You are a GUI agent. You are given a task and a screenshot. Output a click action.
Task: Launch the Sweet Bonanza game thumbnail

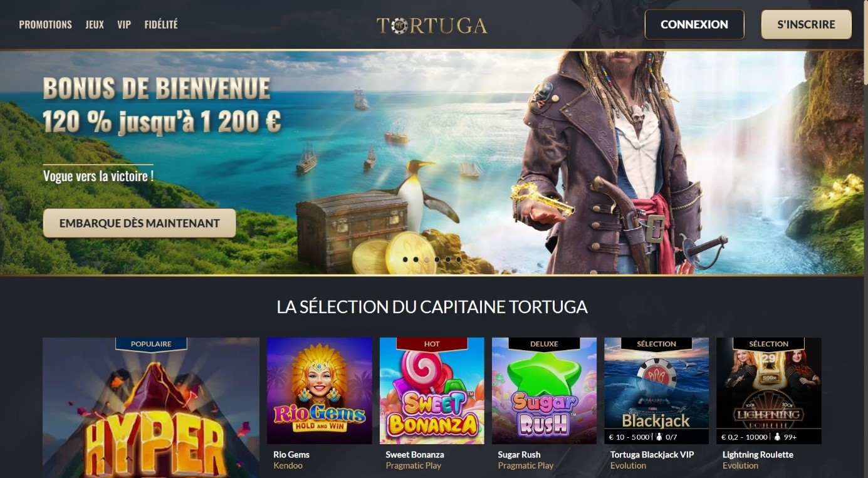pyautogui.click(x=432, y=391)
